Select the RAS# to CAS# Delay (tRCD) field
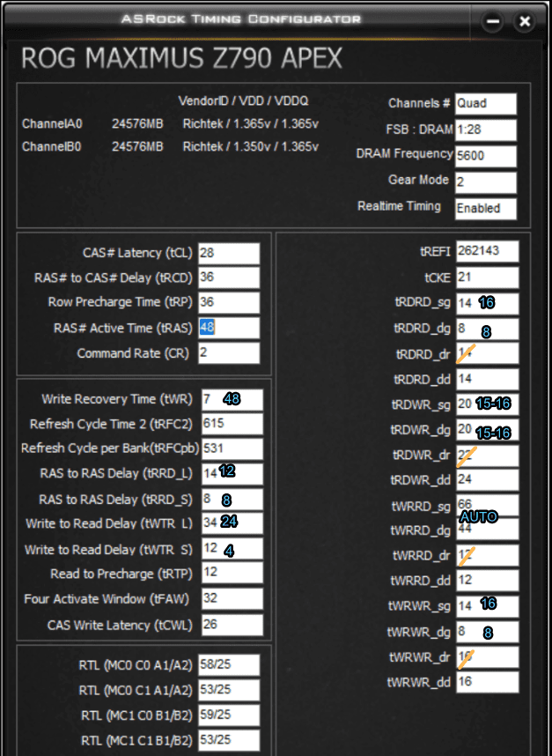Screen dimensions: 552x756 tap(229, 278)
